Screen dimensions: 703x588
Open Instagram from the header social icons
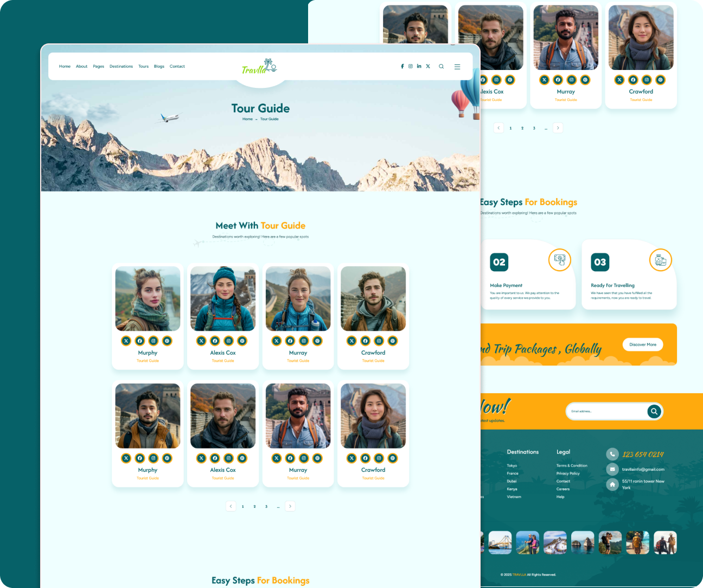pyautogui.click(x=411, y=66)
